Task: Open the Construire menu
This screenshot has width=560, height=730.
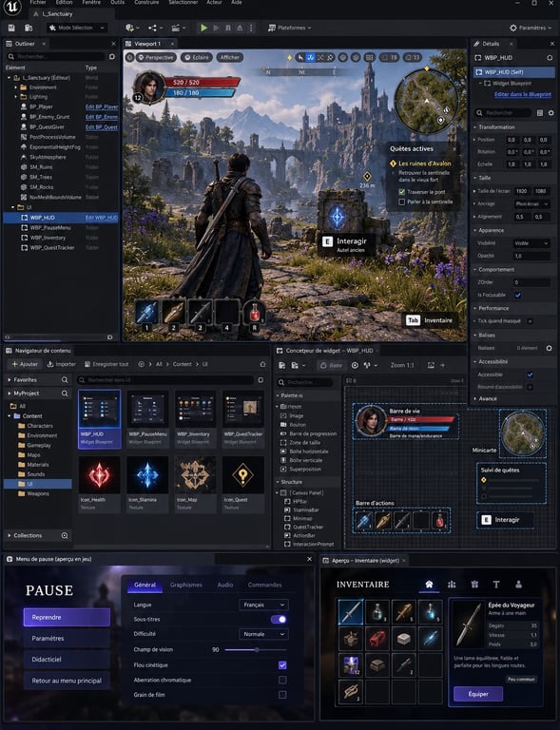Action: [x=146, y=2]
